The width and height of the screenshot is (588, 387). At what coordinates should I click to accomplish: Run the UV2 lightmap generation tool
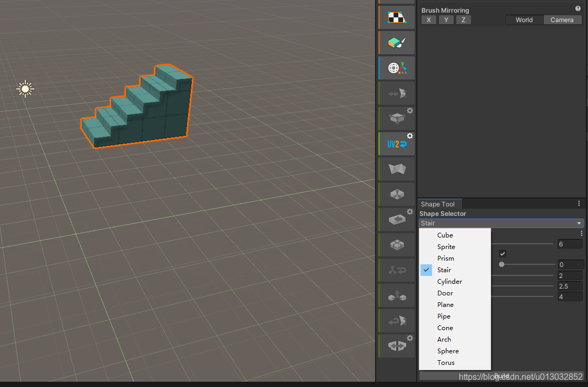click(396, 144)
